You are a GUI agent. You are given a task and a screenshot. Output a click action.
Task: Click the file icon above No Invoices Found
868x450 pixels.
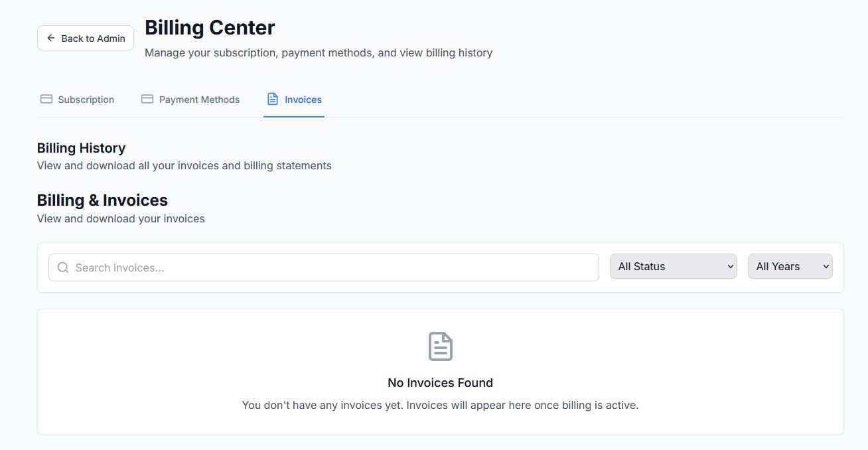441,346
